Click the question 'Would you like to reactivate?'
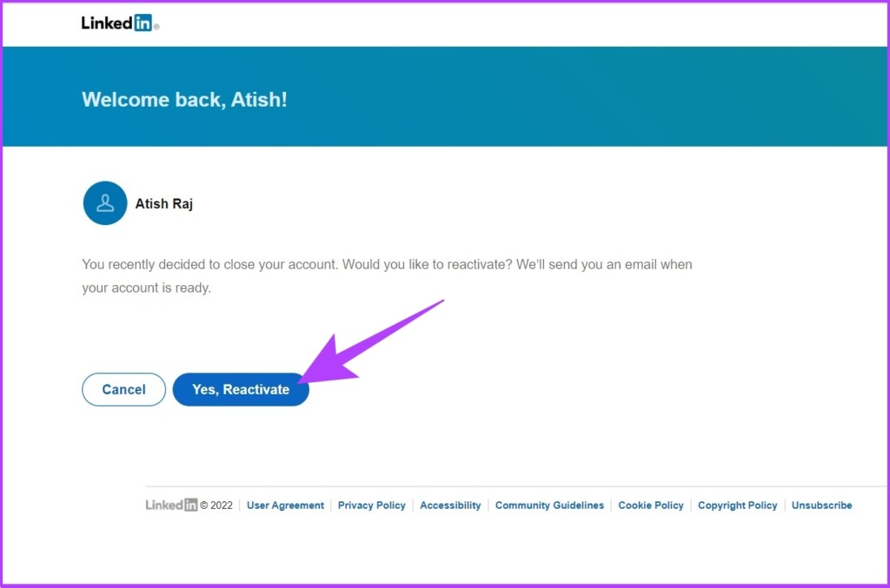Image resolution: width=890 pixels, height=588 pixels. point(428,265)
